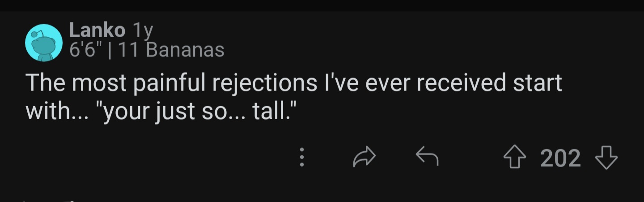Click the word Bananas in the flair
644x202 pixels.
tap(185, 50)
